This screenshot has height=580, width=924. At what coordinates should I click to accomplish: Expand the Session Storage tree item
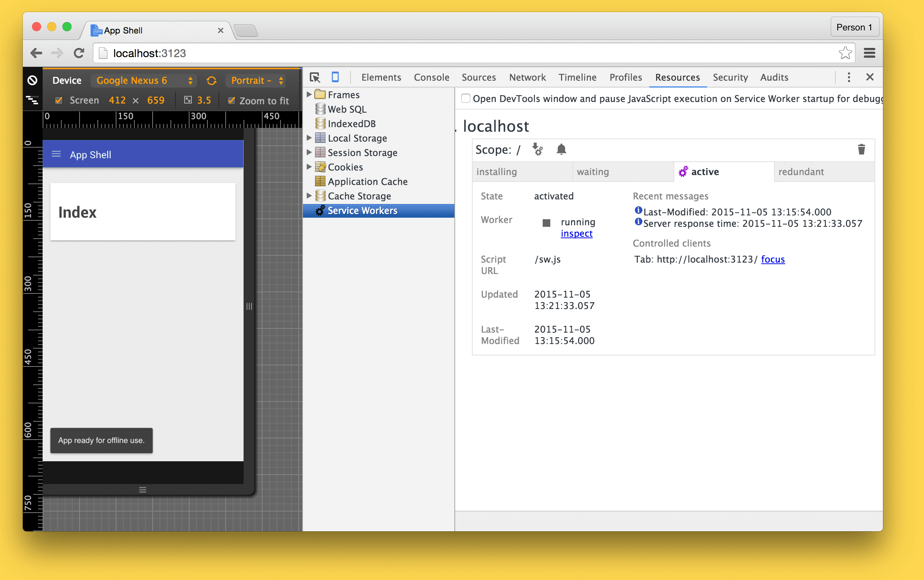point(311,152)
